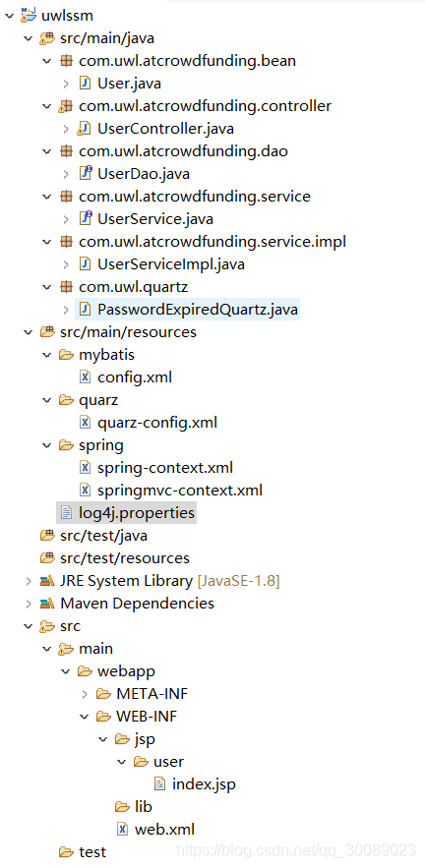Expand the Maven Dependencies node
Screen dimensions: 425x868
pyautogui.click(x=29, y=604)
